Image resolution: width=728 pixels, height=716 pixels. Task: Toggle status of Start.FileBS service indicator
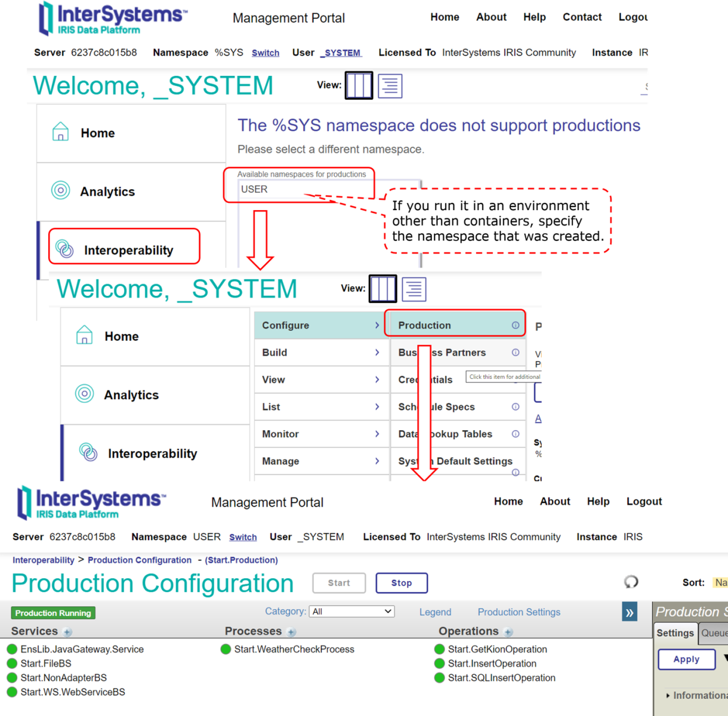click(12, 663)
